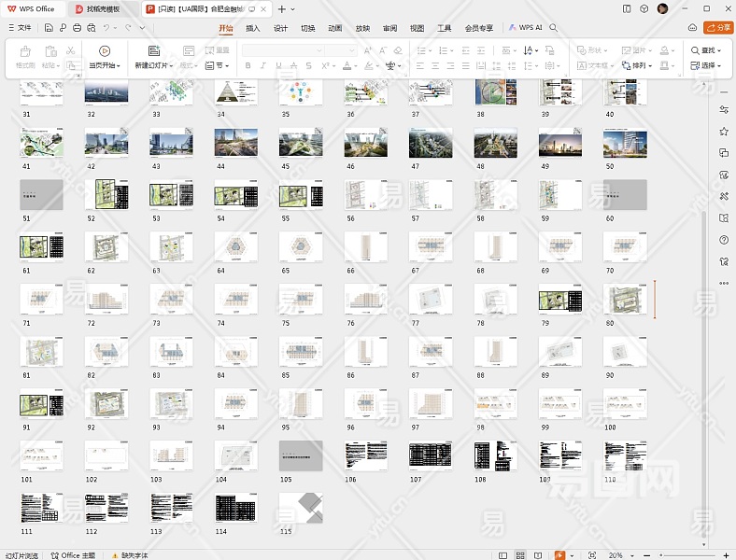Switch to the 动画 ribbon tab
Viewport: 736px width, 560px height.
click(334, 28)
